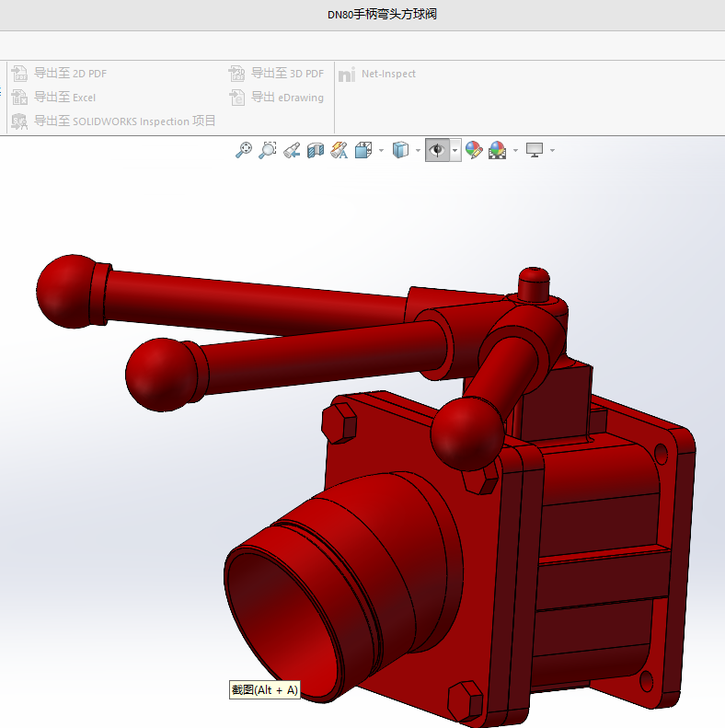Screen dimensions: 725x728
Task: Click Previous View icon
Action: [292, 150]
